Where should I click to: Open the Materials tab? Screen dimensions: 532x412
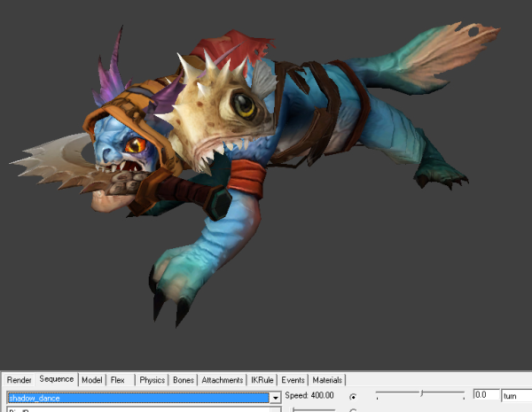[x=327, y=380]
